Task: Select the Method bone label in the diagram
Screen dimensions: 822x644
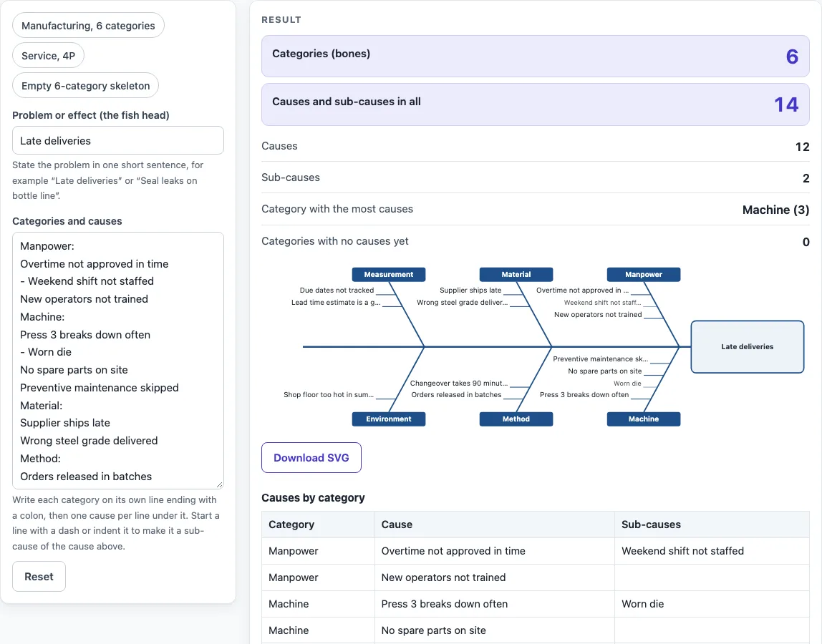Action: [x=516, y=419]
